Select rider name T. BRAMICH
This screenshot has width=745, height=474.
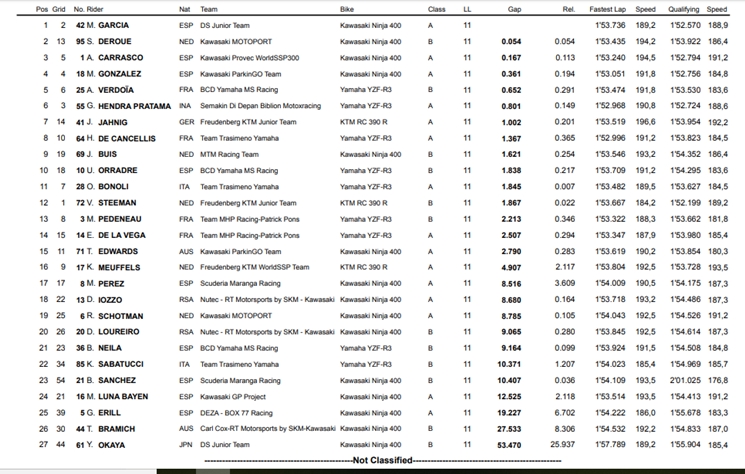(111, 429)
